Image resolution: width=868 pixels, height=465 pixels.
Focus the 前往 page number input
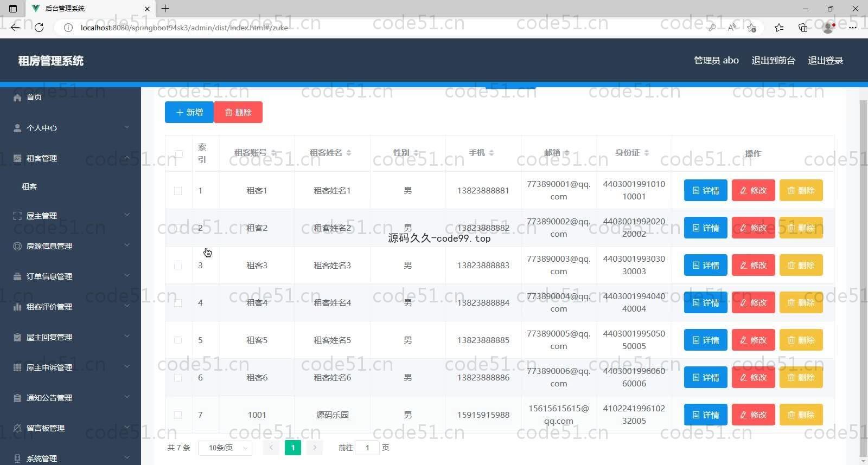tap(367, 448)
